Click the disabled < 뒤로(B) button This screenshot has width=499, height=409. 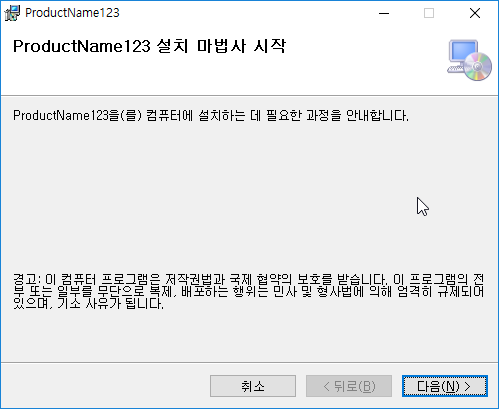(349, 386)
